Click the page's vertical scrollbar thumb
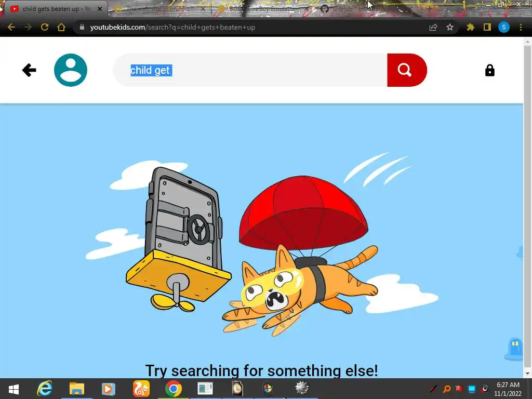 [x=527, y=205]
